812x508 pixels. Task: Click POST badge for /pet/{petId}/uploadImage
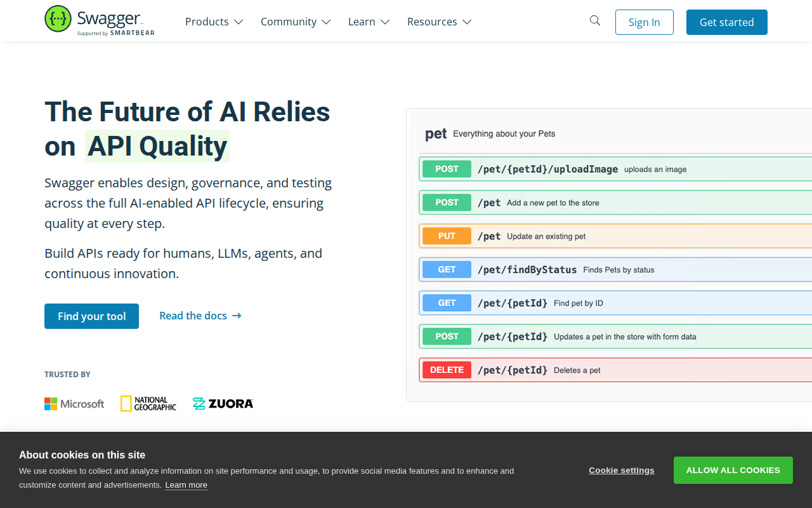click(447, 169)
